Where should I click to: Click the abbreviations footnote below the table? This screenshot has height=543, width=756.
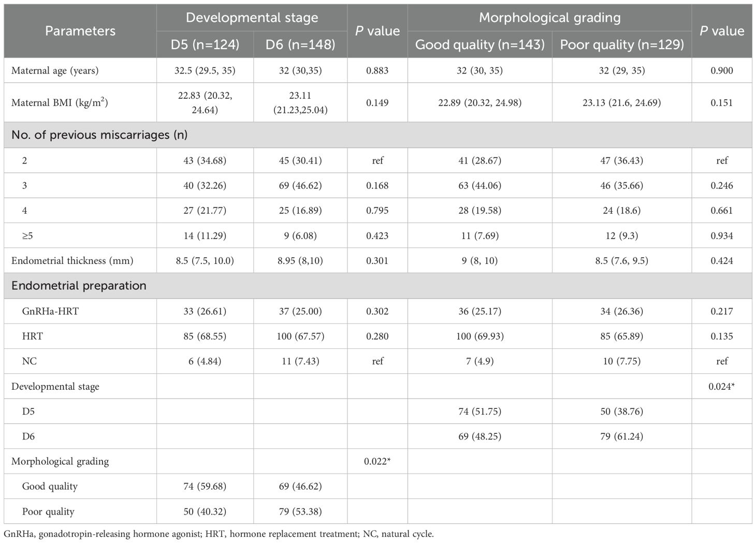(x=219, y=534)
